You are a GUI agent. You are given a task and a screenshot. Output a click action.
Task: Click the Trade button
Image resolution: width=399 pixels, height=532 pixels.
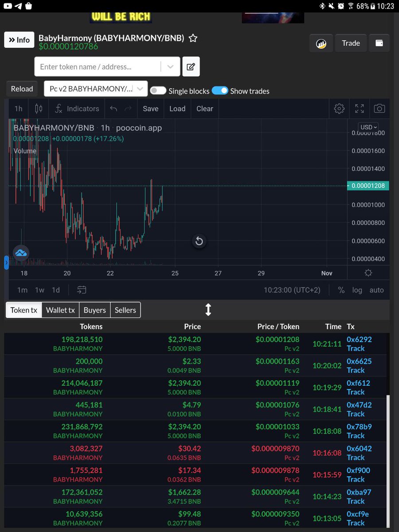(351, 43)
